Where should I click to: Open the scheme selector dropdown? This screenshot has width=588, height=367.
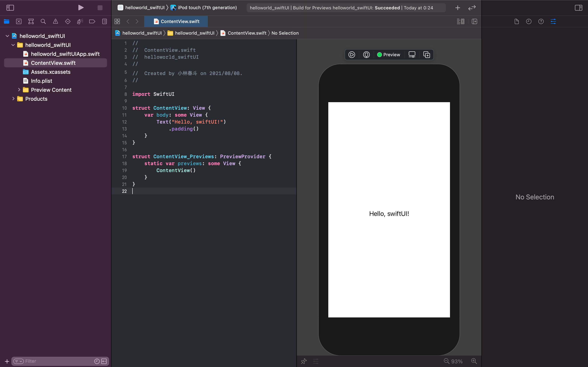(x=144, y=8)
